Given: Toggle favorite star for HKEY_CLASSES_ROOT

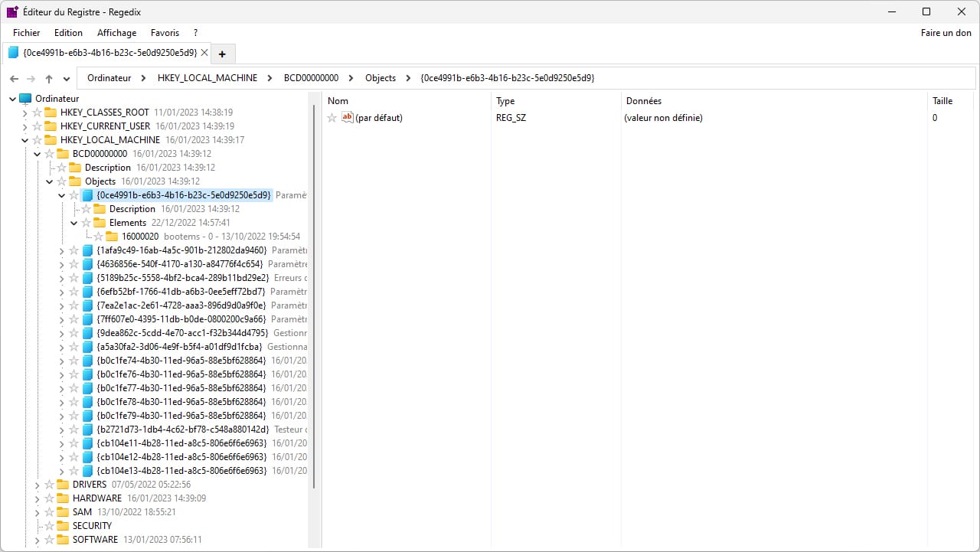Looking at the screenshot, I should [x=37, y=113].
